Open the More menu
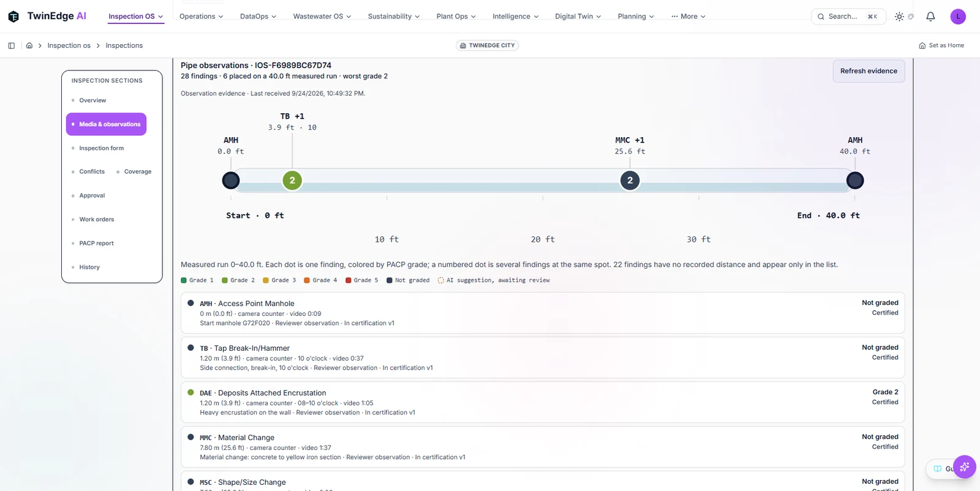The image size is (980, 491). (x=688, y=17)
